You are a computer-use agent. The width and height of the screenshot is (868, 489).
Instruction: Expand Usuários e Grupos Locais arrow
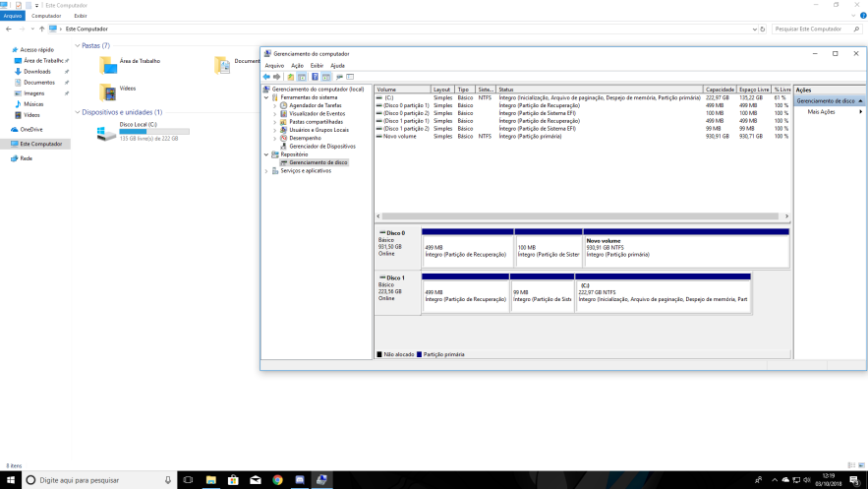275,130
